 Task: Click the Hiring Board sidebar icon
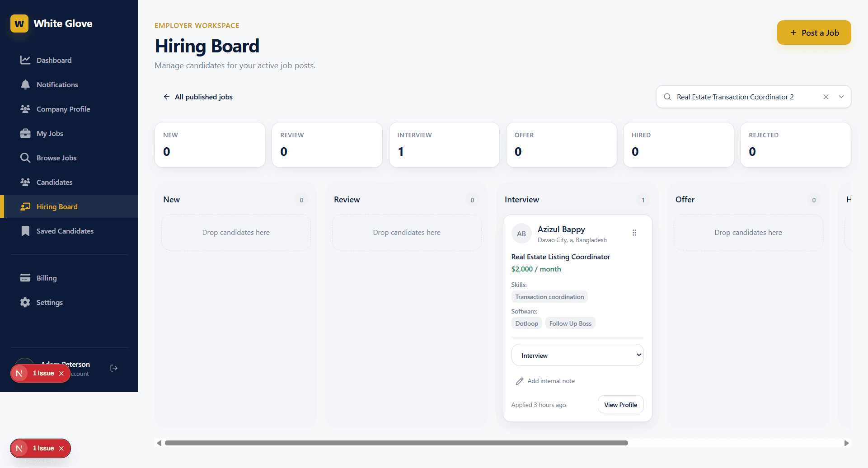click(25, 206)
